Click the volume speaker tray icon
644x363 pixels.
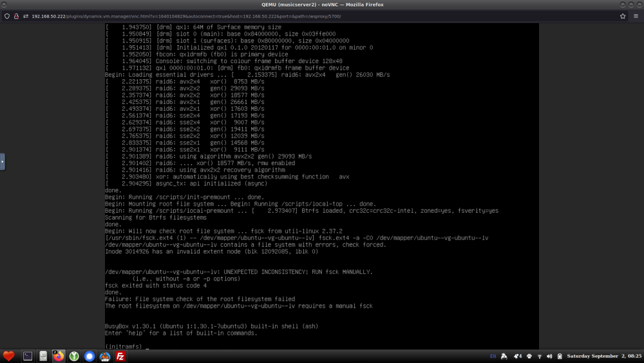(x=549, y=357)
